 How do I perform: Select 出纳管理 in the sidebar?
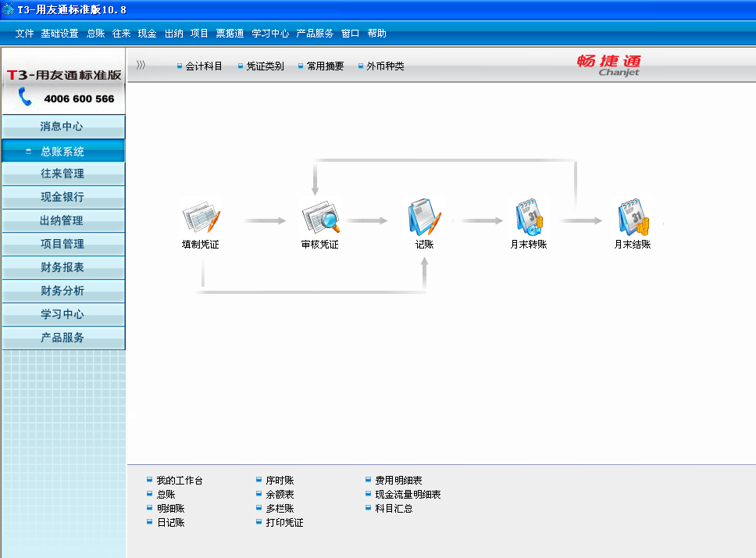[x=63, y=220]
